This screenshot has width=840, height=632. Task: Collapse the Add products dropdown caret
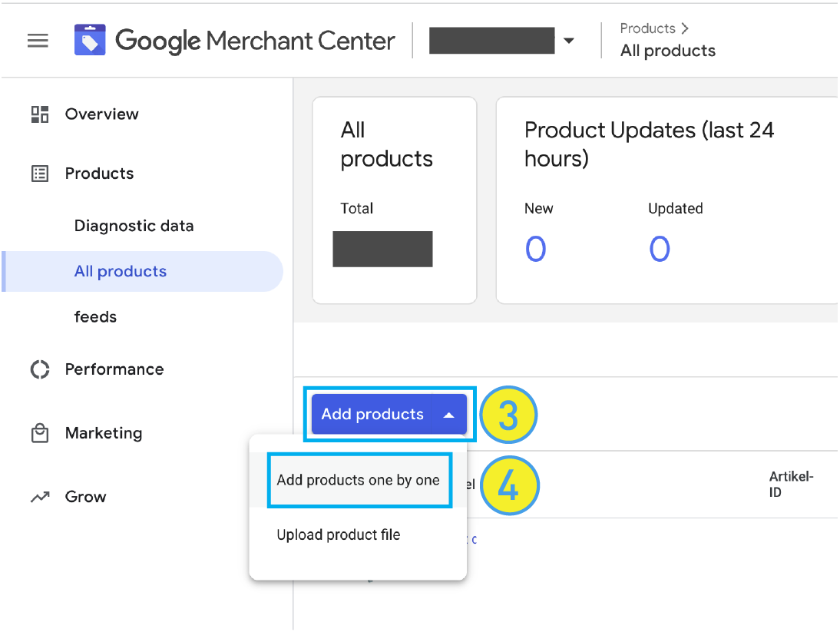450,415
